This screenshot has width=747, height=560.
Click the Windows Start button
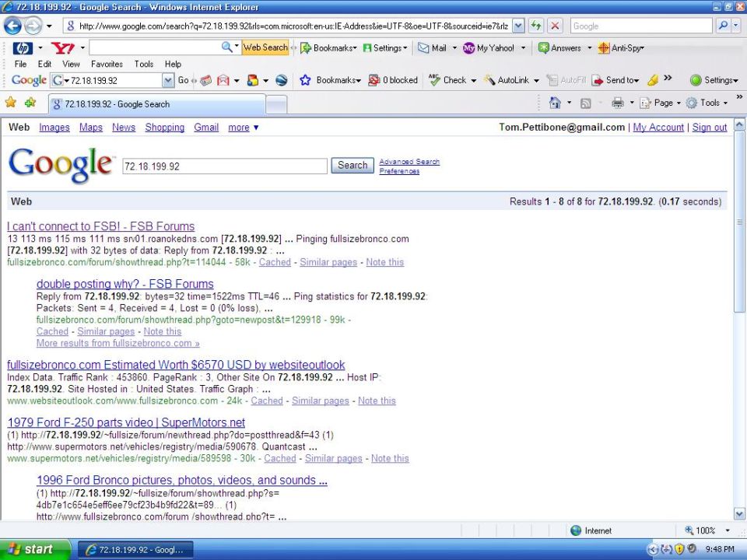point(35,550)
